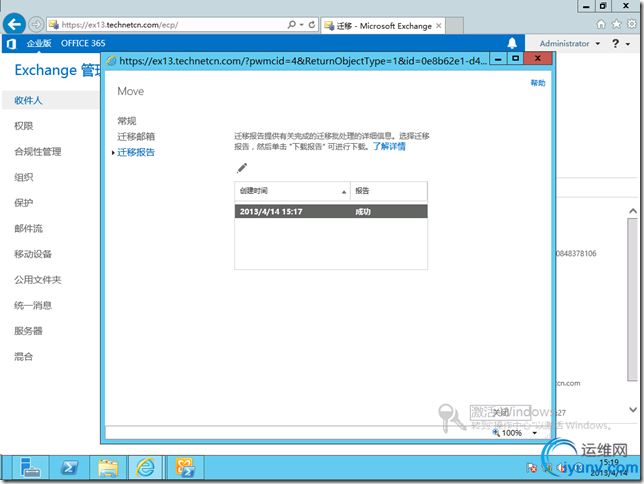This screenshot has width=644, height=484.
Task: Open the 迁移报告 section
Action: pyautogui.click(x=136, y=152)
